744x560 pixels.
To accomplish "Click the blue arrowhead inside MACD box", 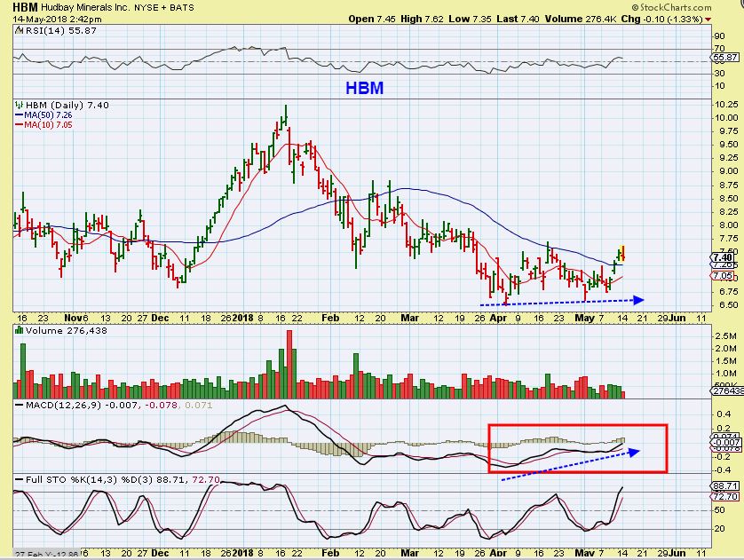I will click(x=634, y=452).
